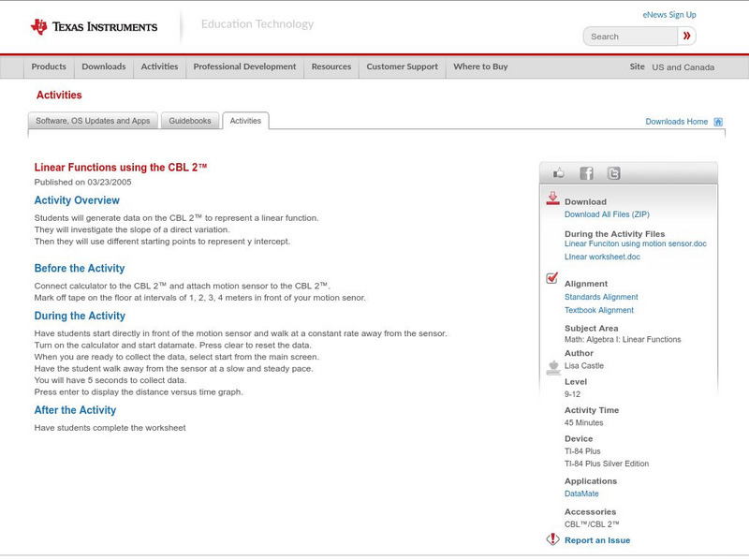Open Linear worksheet.doc file
The width and height of the screenshot is (749, 560).
click(602, 257)
